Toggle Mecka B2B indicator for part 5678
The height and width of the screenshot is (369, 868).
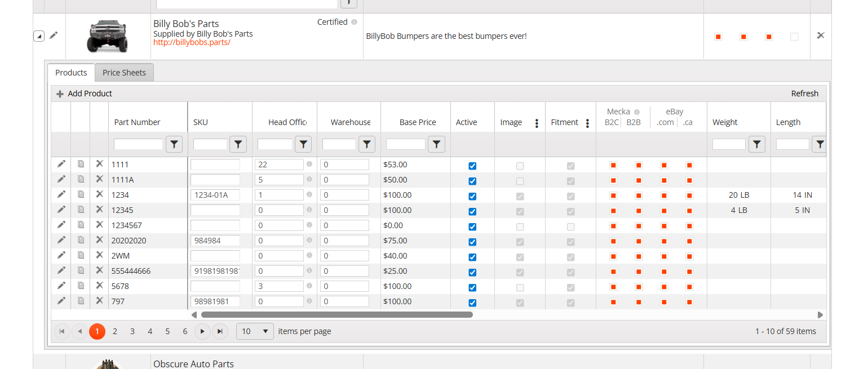click(639, 287)
